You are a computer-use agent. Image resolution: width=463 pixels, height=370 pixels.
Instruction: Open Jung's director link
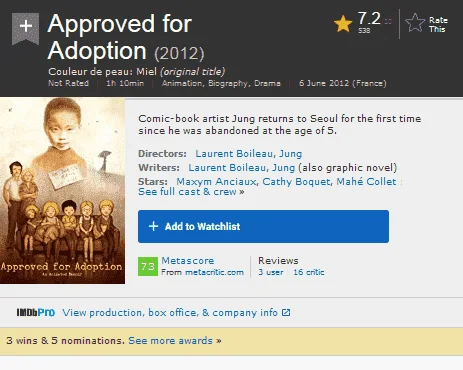tap(290, 154)
